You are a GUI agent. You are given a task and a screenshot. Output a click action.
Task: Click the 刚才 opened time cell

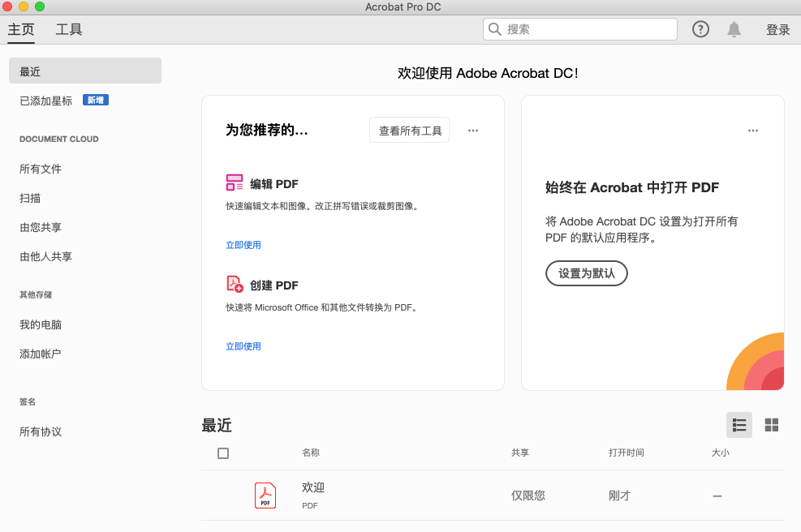[620, 496]
